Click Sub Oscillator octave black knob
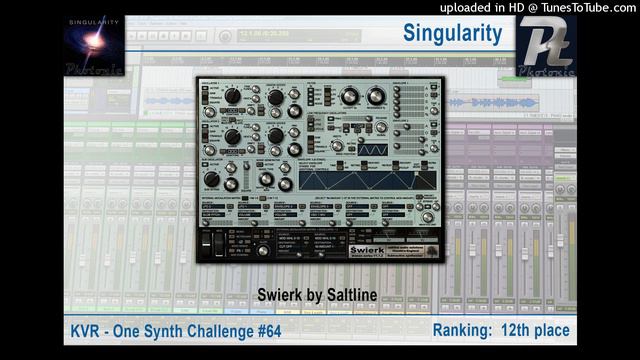Viewport: 640px width, 360px height. coord(211,179)
